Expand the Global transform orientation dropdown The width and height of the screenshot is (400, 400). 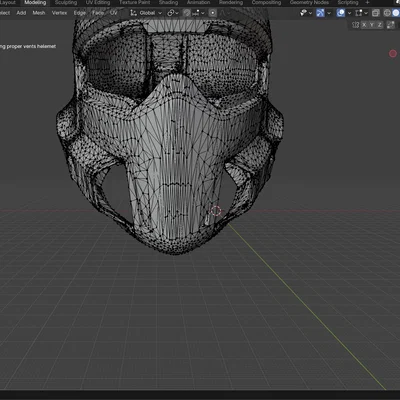[146, 13]
